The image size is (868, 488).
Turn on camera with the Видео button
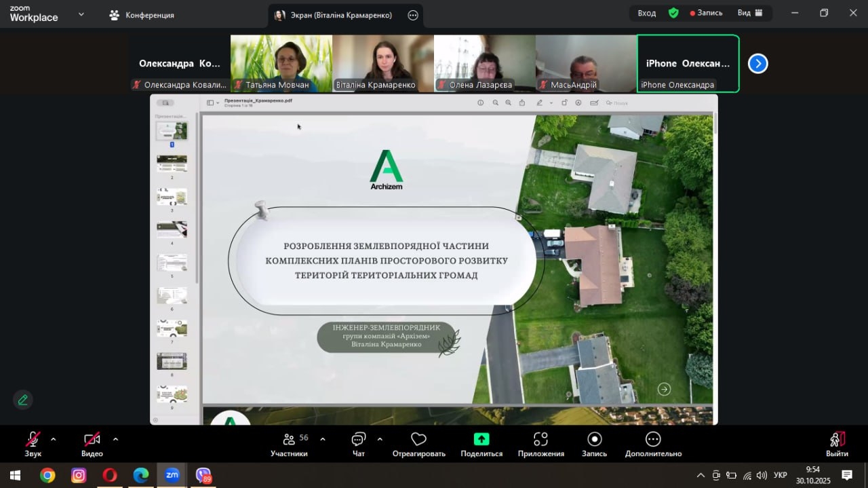tap(92, 440)
